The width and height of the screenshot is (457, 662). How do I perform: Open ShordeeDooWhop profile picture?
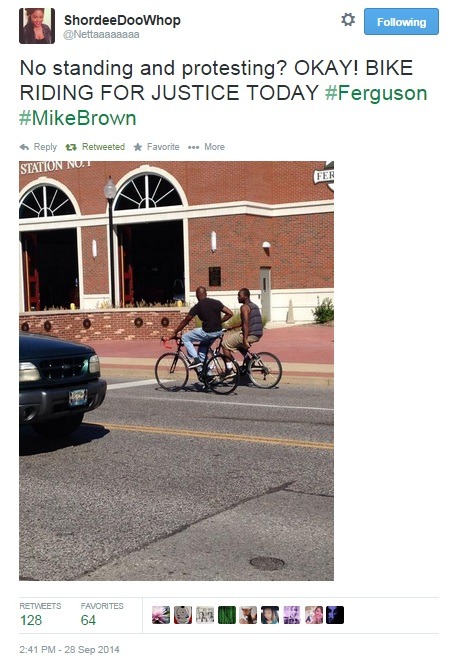tap(37, 26)
